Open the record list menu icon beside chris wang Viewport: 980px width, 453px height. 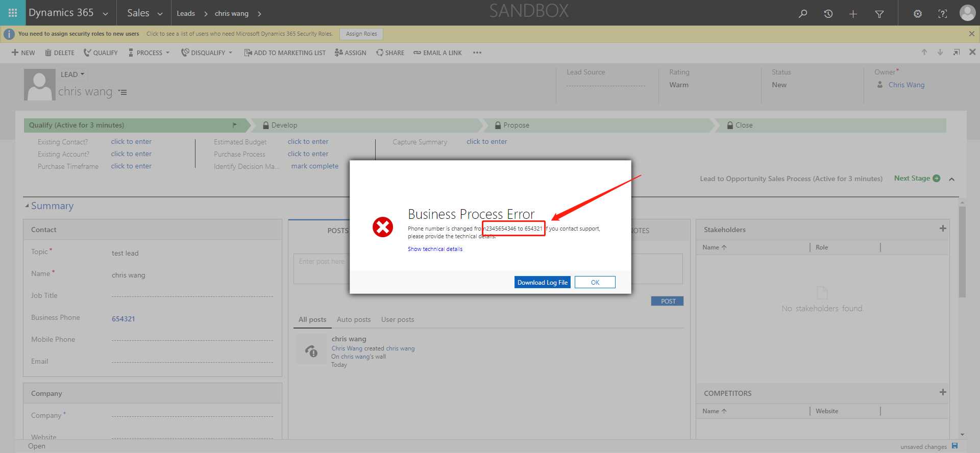pyautogui.click(x=122, y=92)
